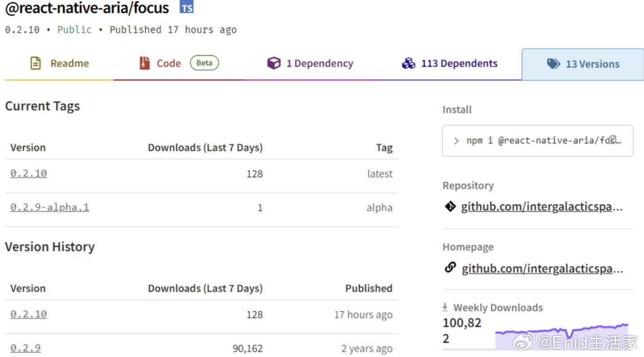
Task: Open the 1 Dependency tab
Action: [x=310, y=63]
